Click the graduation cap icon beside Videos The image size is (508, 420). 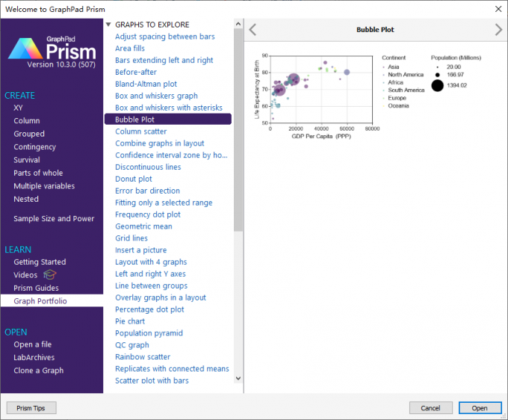point(50,275)
